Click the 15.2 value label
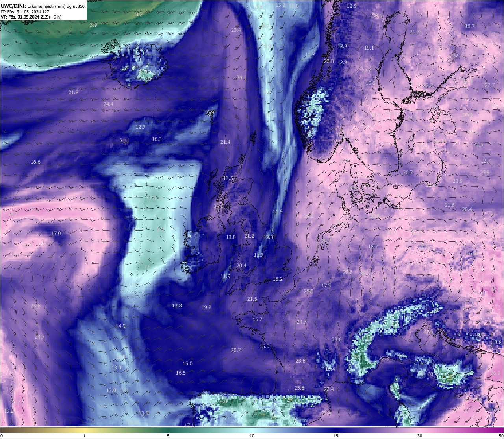This screenshot has height=439, width=504. 278,279
